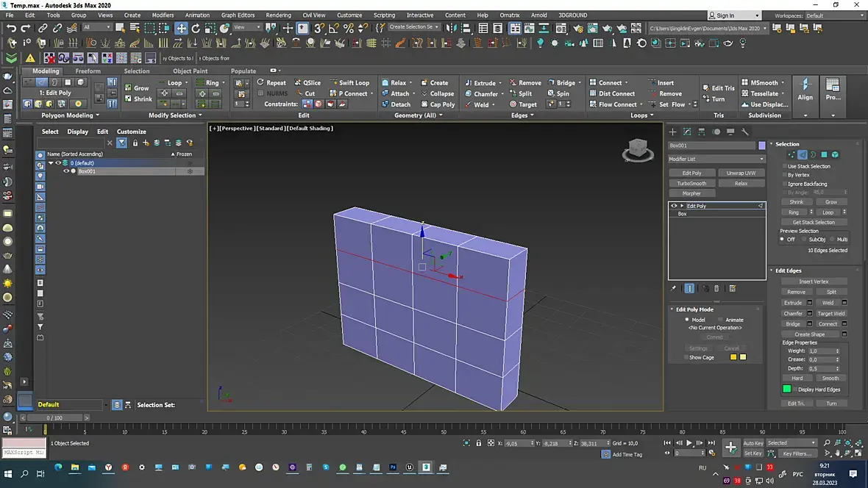Click the Create Shape button
Screen dimensions: 868x488
(x=809, y=334)
